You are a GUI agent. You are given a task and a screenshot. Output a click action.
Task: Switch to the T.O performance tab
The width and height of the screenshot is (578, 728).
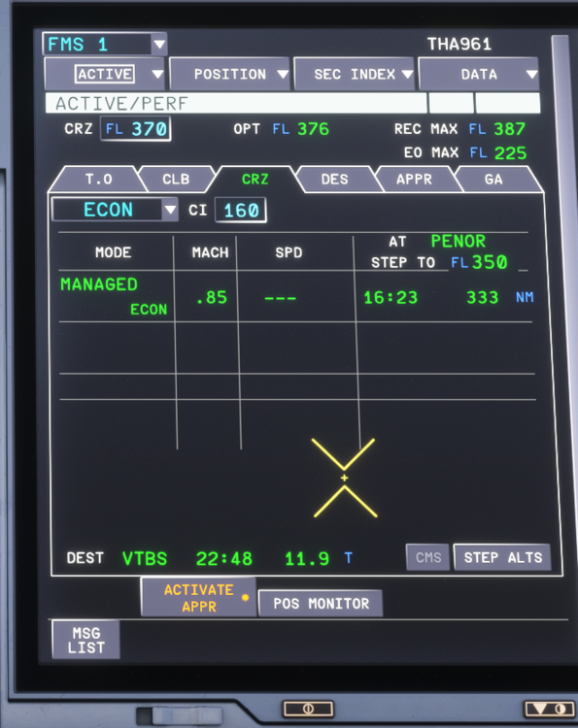(98, 180)
